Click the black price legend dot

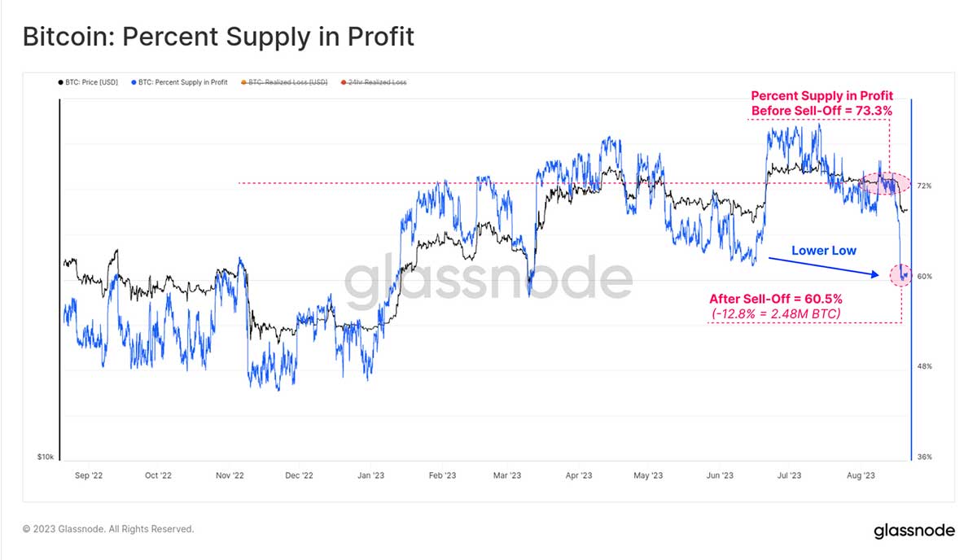point(60,82)
